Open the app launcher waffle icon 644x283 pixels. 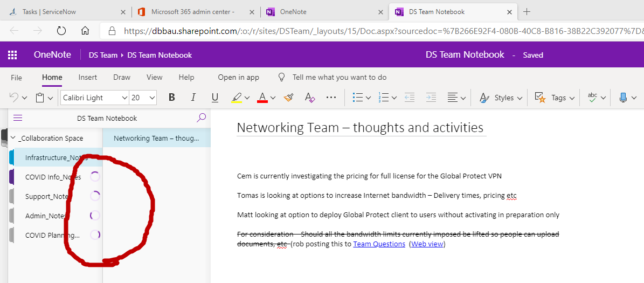[x=12, y=55]
